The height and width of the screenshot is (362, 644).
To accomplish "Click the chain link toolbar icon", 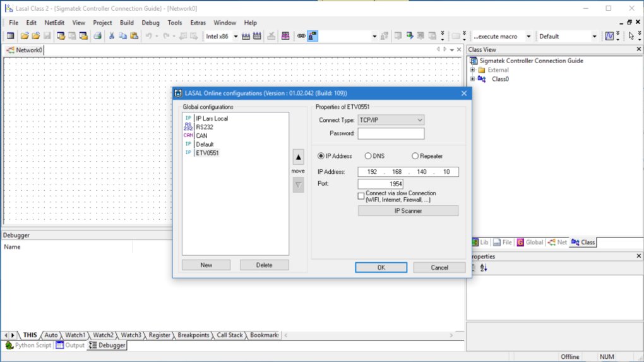I will pos(301,36).
